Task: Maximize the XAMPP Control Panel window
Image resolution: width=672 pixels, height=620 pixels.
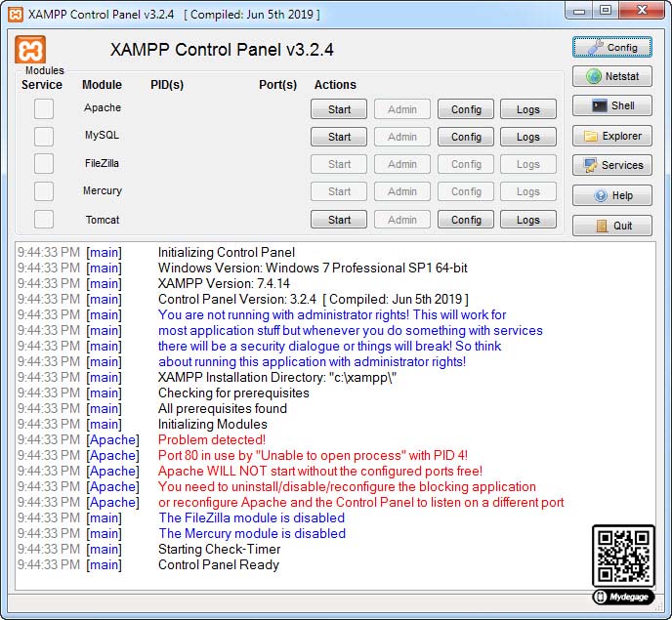Action: [606, 11]
